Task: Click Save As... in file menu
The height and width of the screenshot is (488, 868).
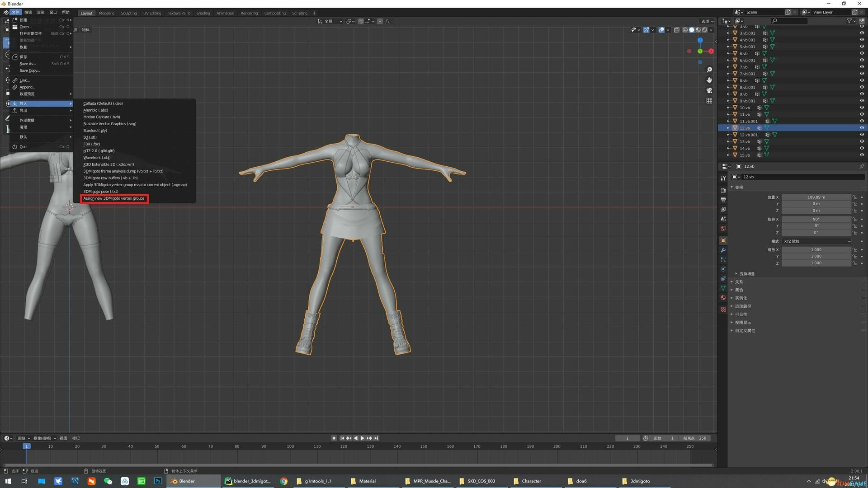Action: click(28, 64)
